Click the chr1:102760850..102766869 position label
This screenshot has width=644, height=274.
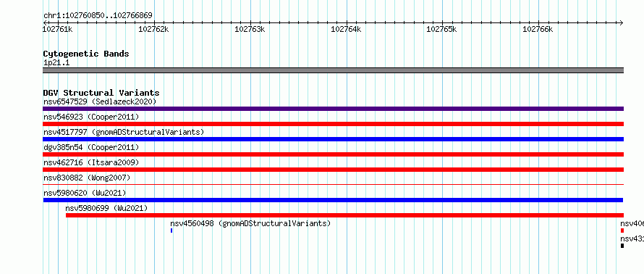(98, 15)
